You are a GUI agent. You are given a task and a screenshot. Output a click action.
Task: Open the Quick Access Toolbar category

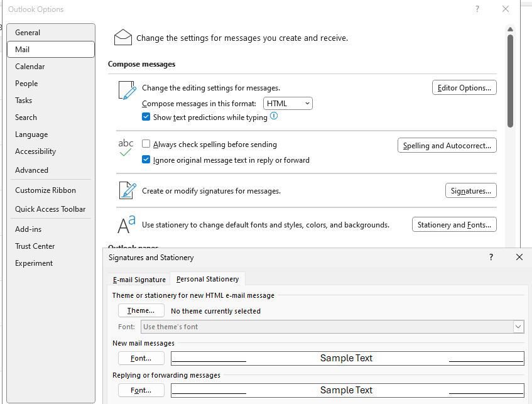click(51, 209)
